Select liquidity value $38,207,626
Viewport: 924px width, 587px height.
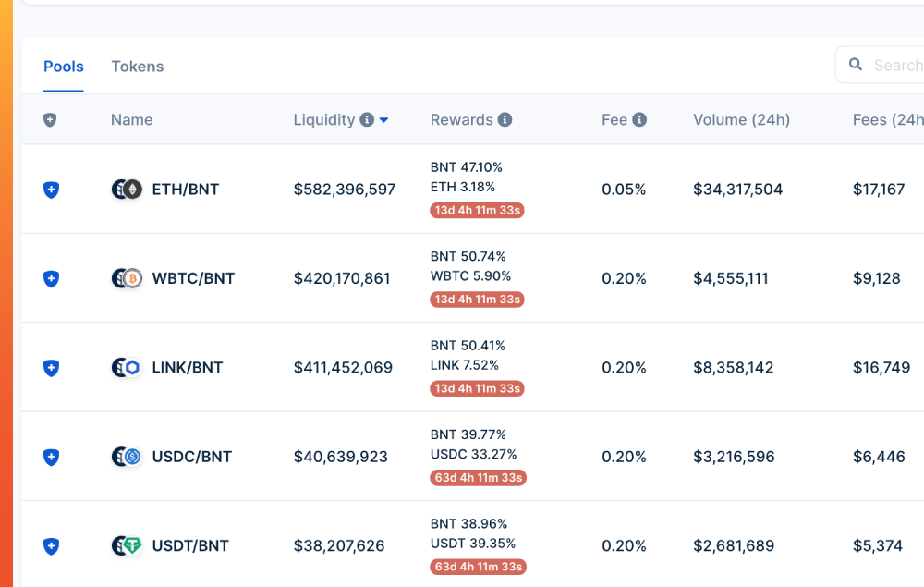(339, 545)
